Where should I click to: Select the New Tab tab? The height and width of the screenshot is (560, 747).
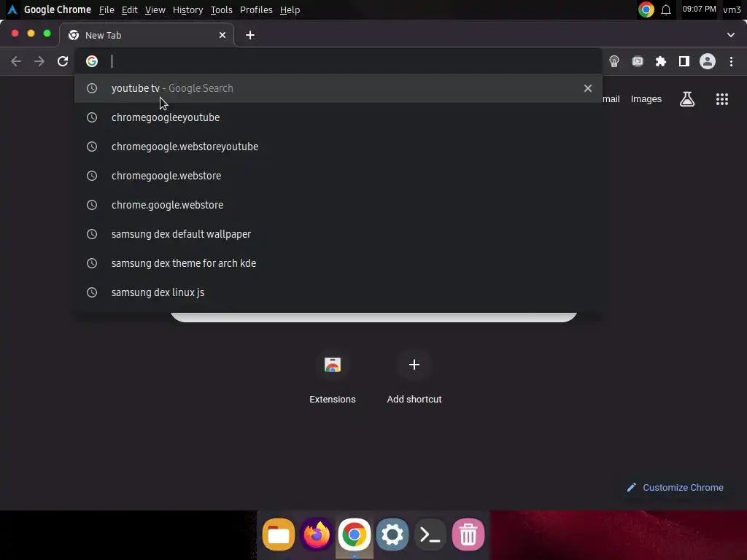[x=147, y=35]
